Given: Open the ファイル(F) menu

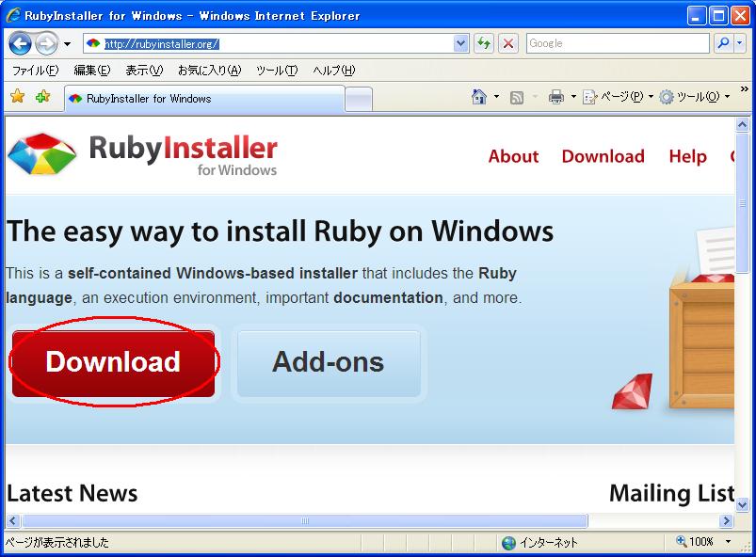Looking at the screenshot, I should [x=35, y=71].
